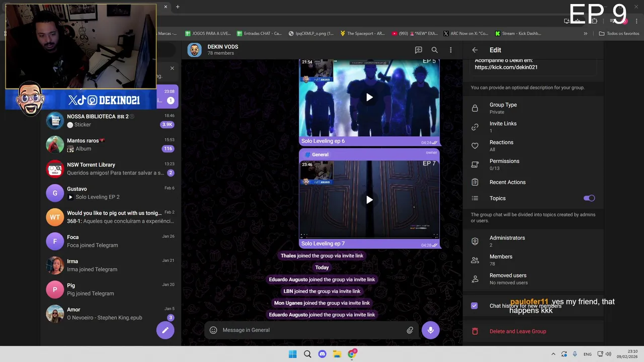Open the DEKIN VODS group avatar
The image size is (644, 362).
click(x=194, y=50)
